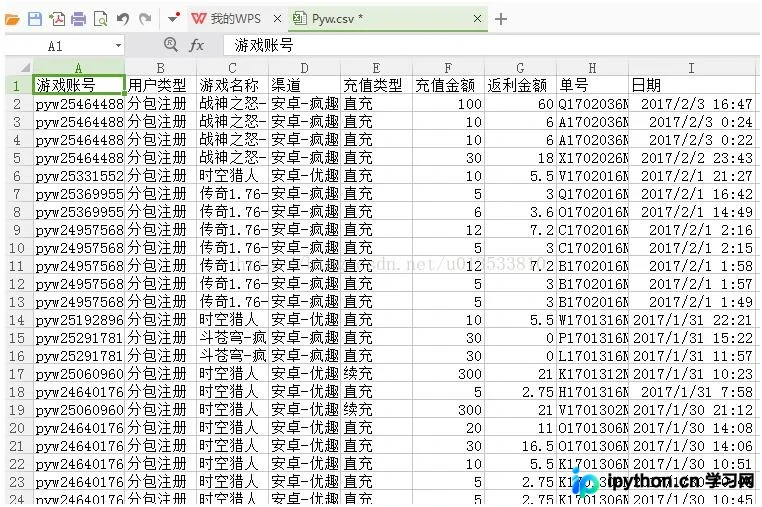Select column B header
The image size is (762, 507).
click(160, 68)
